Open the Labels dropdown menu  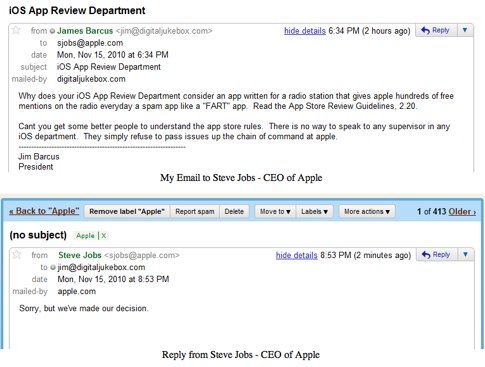314,212
